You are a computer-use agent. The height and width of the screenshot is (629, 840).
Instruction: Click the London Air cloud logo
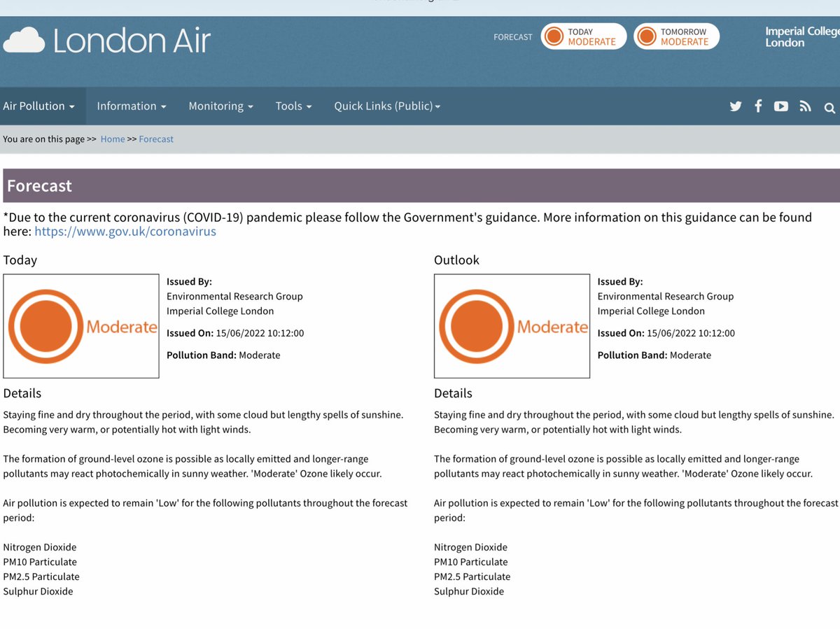[x=24, y=40]
